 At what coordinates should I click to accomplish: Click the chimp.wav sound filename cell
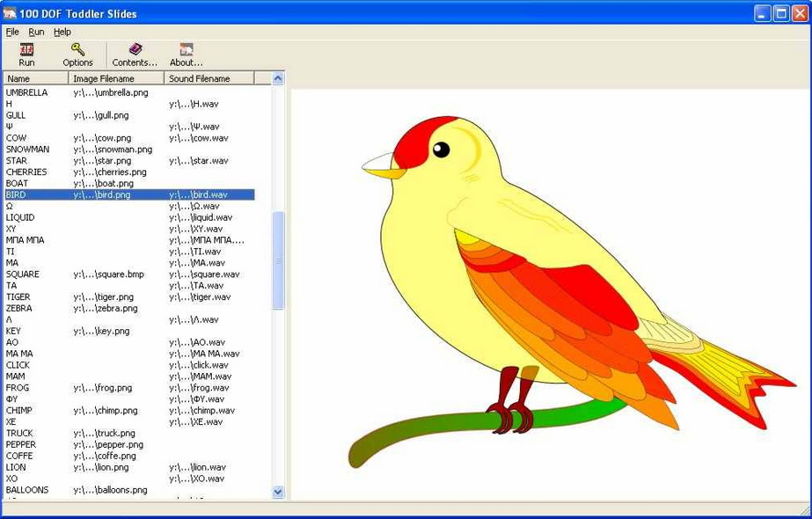[202, 411]
